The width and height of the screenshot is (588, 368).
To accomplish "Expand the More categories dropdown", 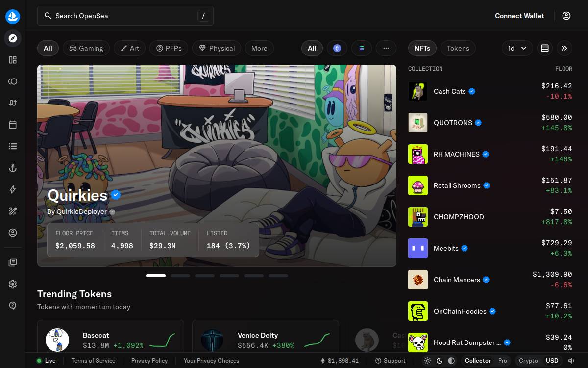I will pos(259,48).
